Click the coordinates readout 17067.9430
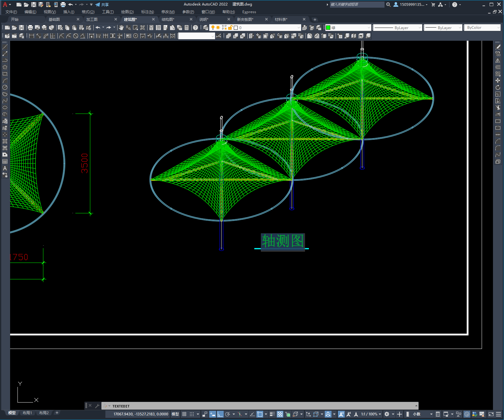 [141, 414]
